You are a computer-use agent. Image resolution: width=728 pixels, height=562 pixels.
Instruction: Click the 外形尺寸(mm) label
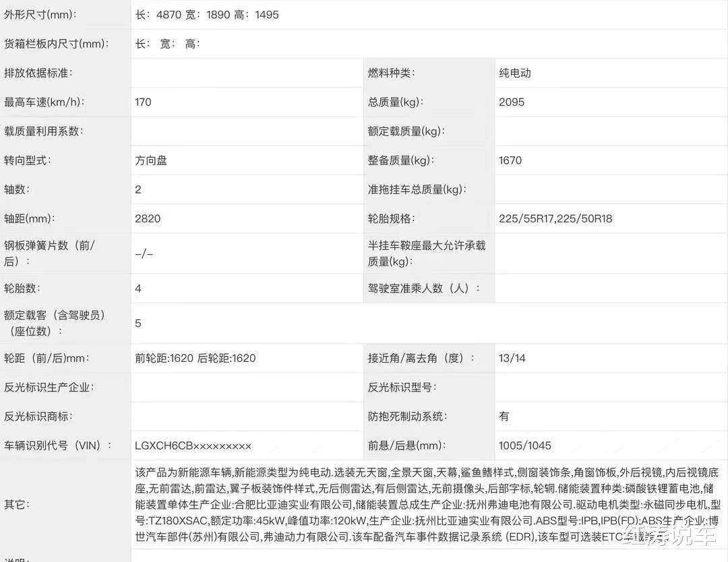(x=40, y=15)
